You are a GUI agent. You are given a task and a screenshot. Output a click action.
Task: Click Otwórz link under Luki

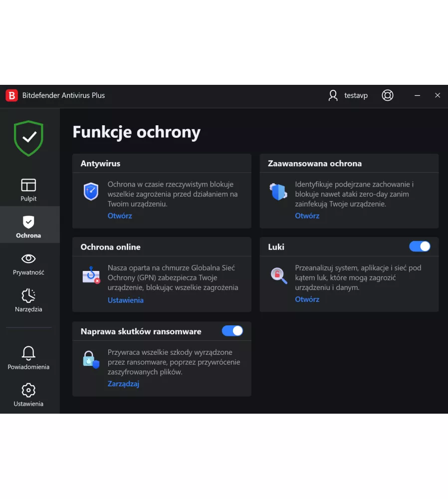pos(307,299)
